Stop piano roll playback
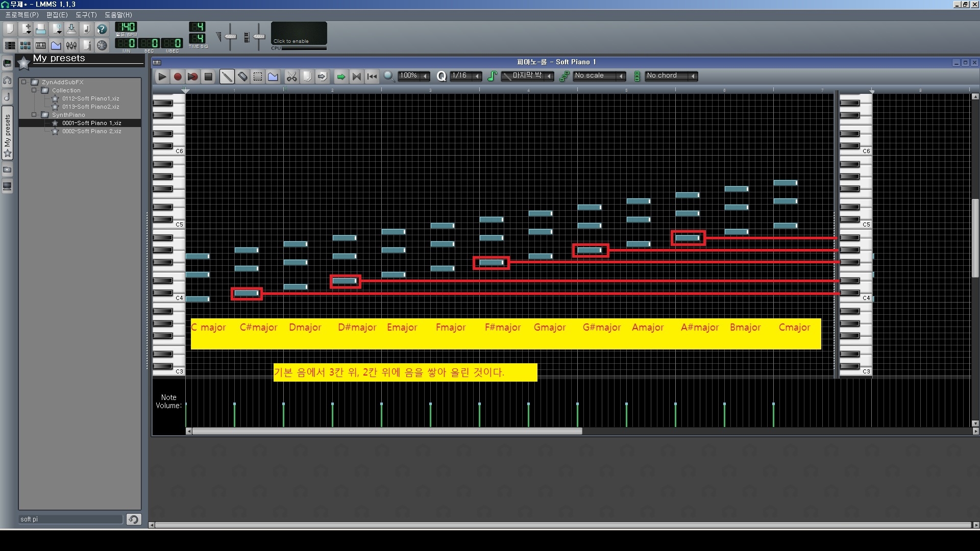The width and height of the screenshot is (980, 551). tap(208, 77)
